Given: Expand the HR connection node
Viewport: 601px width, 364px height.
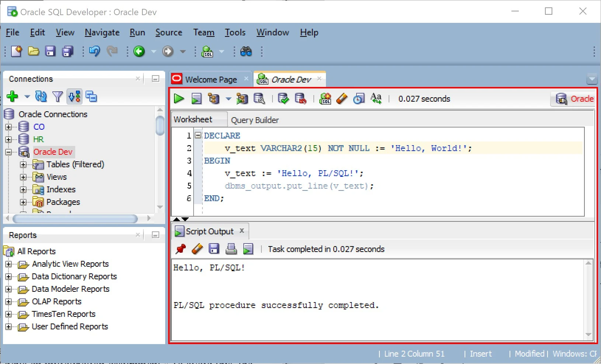Looking at the screenshot, I should click(9, 140).
